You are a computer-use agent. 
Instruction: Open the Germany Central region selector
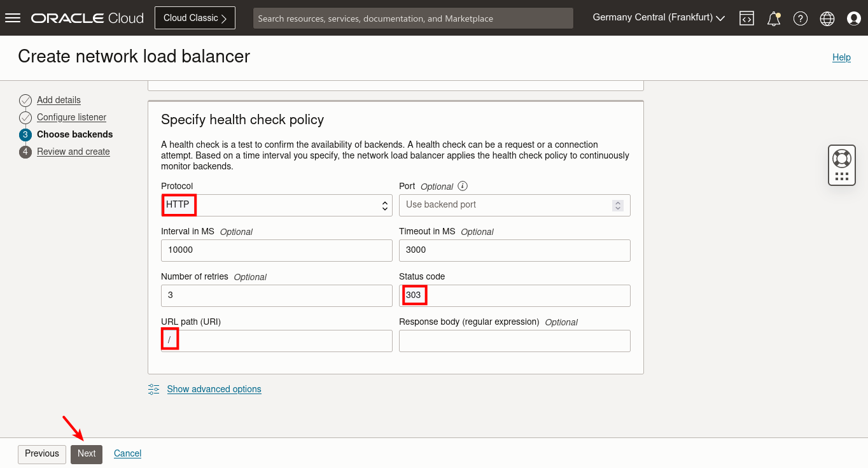point(657,17)
